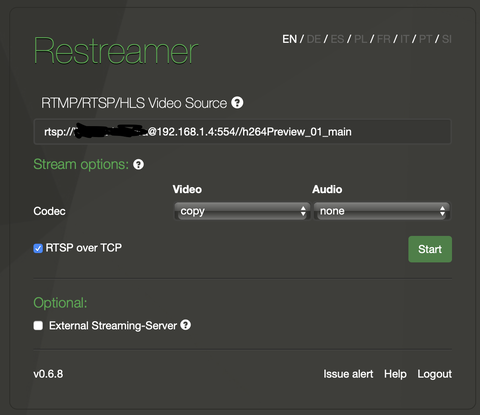Select the EN language option
The image size is (480, 415).
290,39
